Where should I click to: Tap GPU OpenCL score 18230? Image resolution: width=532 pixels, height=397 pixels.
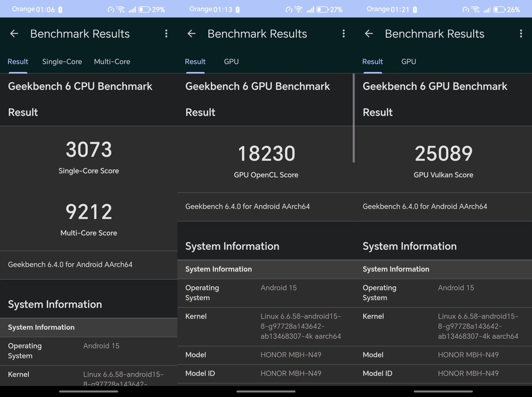click(x=266, y=154)
